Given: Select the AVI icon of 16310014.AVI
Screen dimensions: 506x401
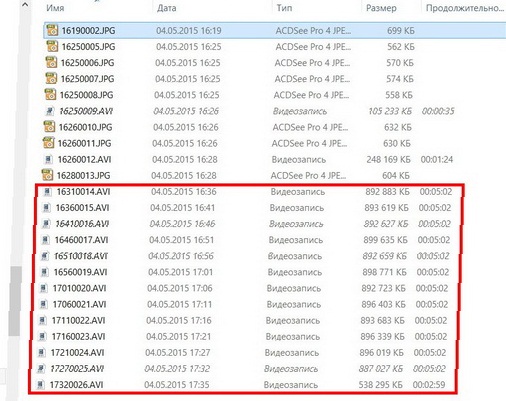Looking at the screenshot, I should coord(48,192).
